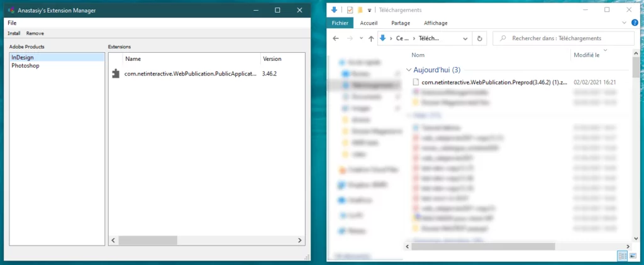Click Explorer horizontal scrollbar thumb
Screen dimensions: 644x265
coord(484,247)
